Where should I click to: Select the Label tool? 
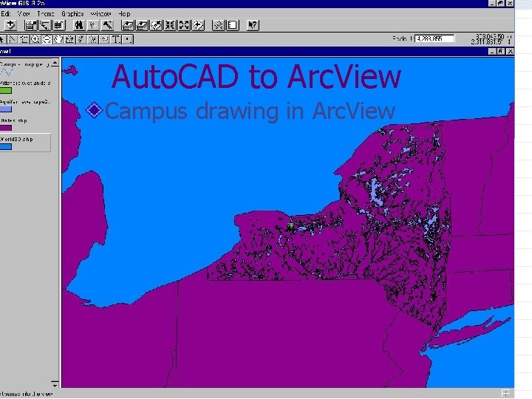click(104, 39)
